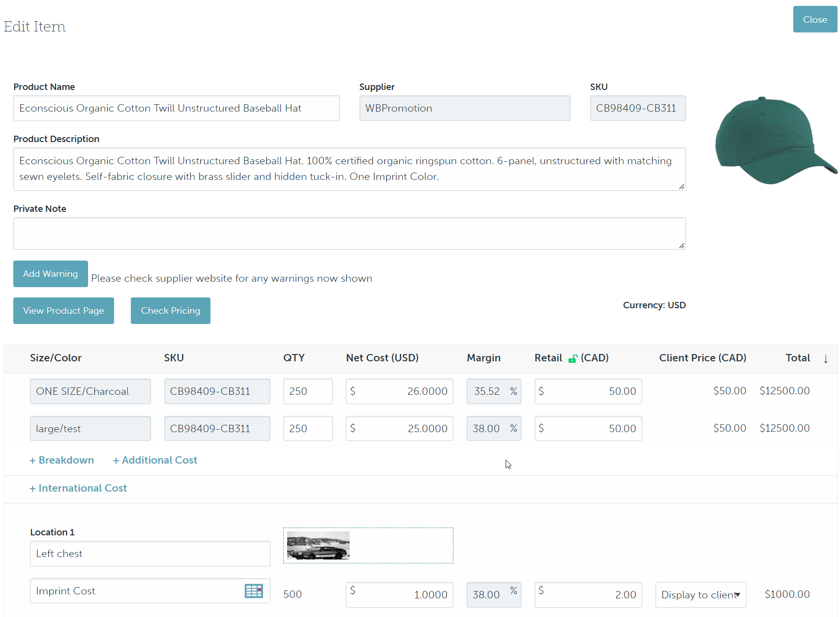
Task: Open the View Product Page
Action: [63, 310]
